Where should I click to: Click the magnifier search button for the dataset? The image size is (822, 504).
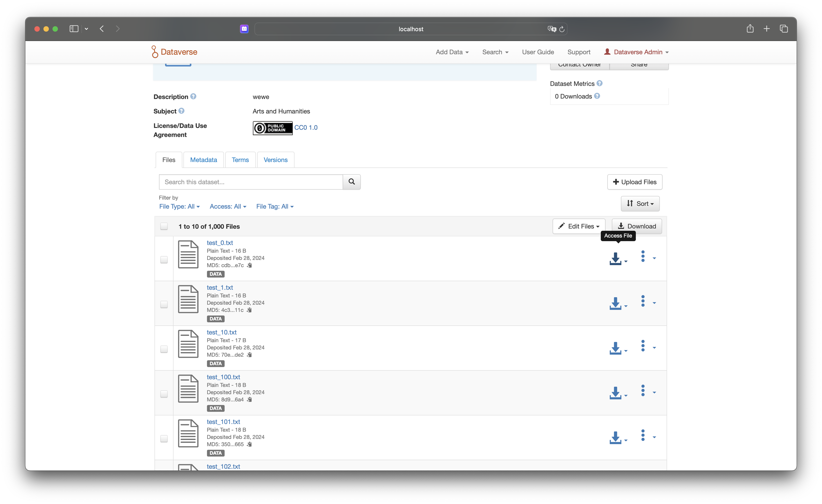(351, 182)
